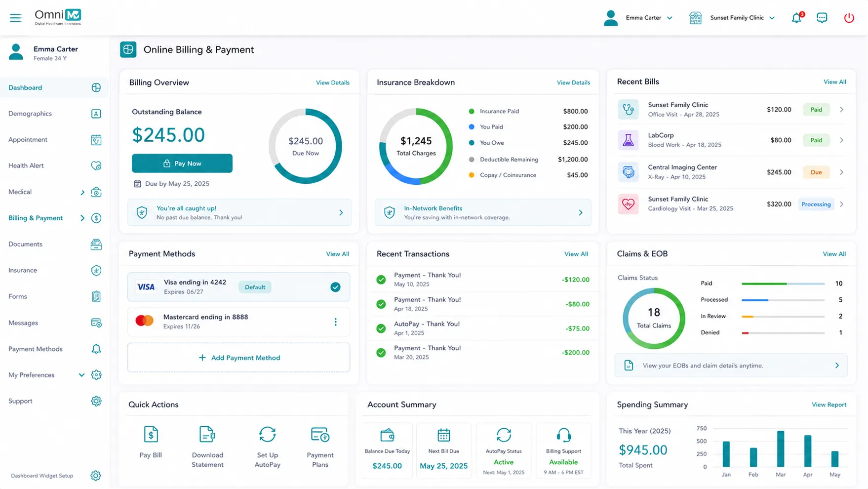Screen dimensions: 868x489
Task: Click the Cardiology Visit heart icon
Action: click(628, 204)
